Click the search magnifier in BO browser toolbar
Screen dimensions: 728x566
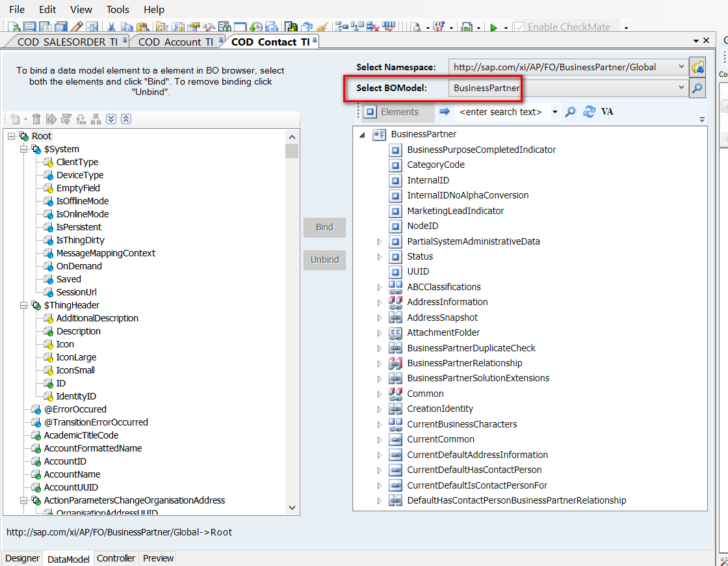pos(571,111)
